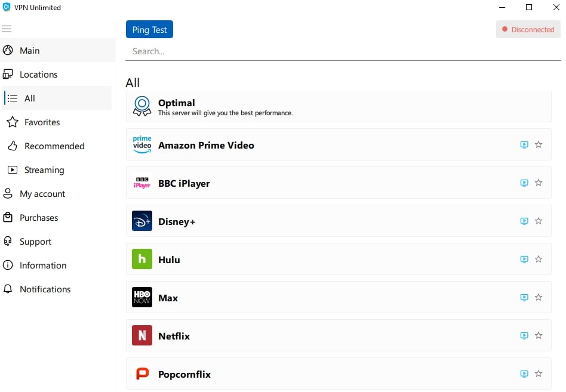The height and width of the screenshot is (392, 566).
Task: Click the Amazon Prime Video logo
Action: [142, 144]
